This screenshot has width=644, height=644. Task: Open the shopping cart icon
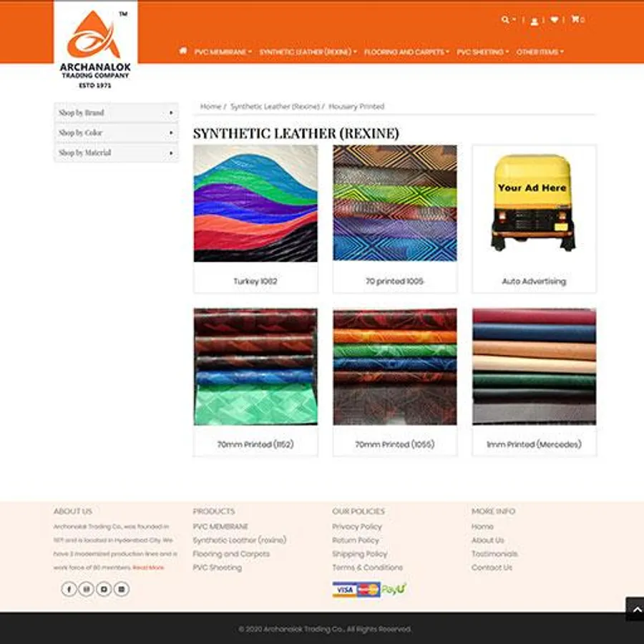(575, 19)
